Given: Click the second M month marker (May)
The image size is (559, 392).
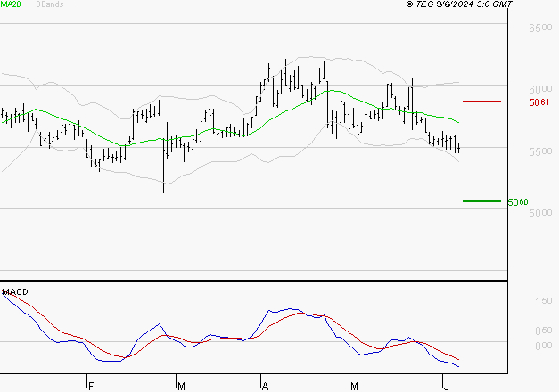Looking at the screenshot, I should pyautogui.click(x=354, y=387).
